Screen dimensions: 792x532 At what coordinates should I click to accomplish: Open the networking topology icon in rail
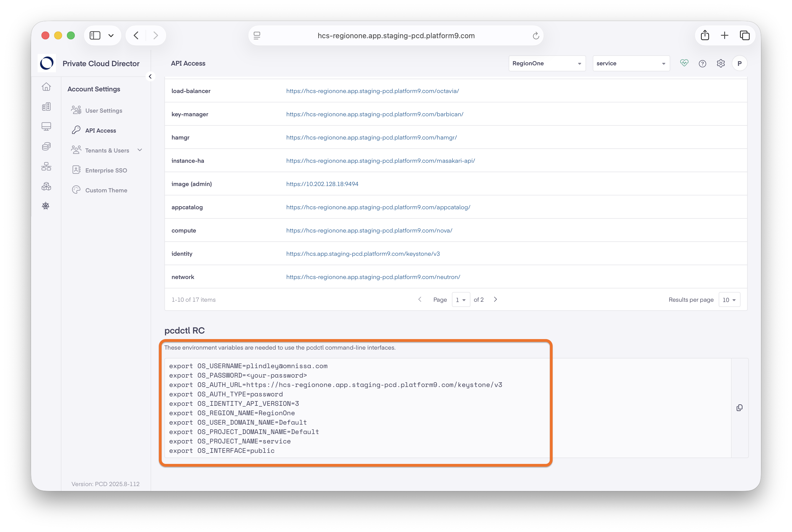tap(46, 166)
